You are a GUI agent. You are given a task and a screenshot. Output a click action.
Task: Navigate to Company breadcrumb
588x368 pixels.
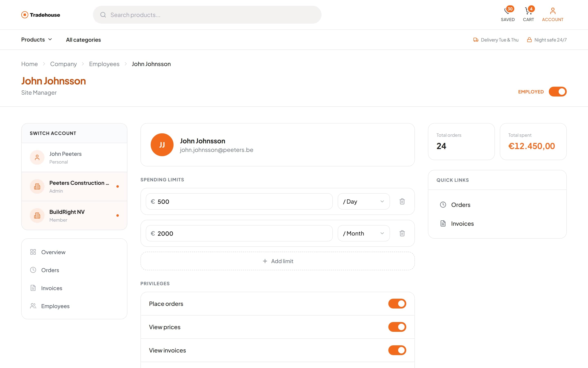pyautogui.click(x=63, y=64)
